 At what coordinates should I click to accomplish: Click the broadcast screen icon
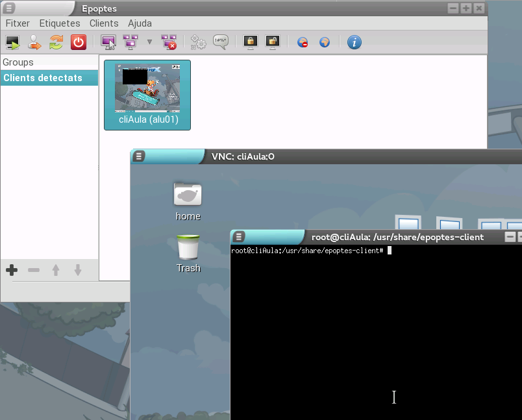click(x=130, y=43)
